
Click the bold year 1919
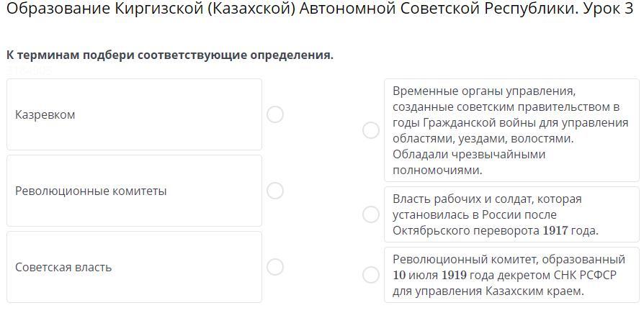[454, 276]
